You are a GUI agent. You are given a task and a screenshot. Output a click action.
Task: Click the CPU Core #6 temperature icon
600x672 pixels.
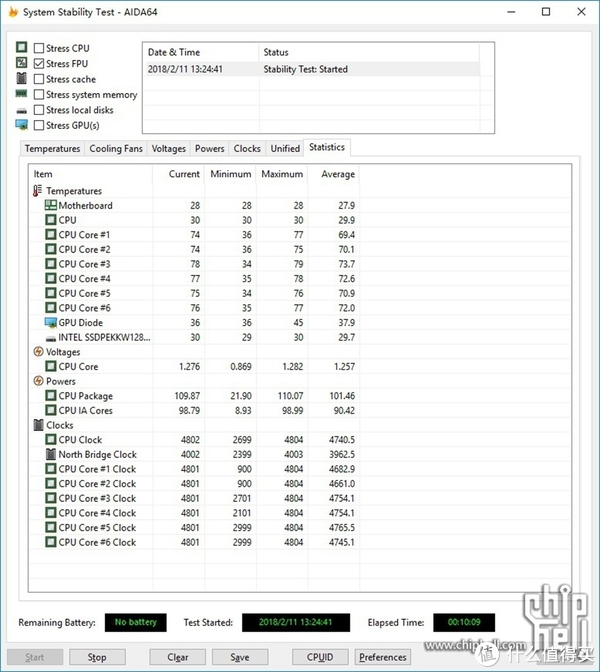51,308
